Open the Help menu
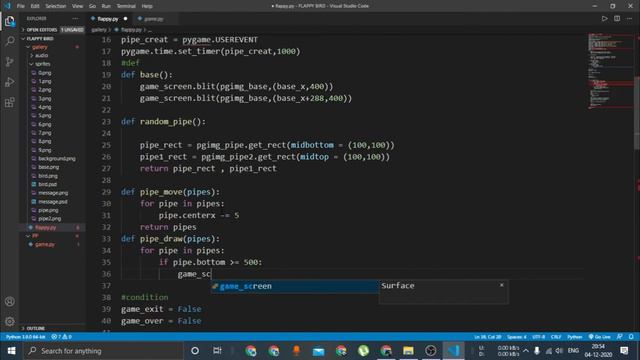The image size is (640, 360). pos(147,6)
